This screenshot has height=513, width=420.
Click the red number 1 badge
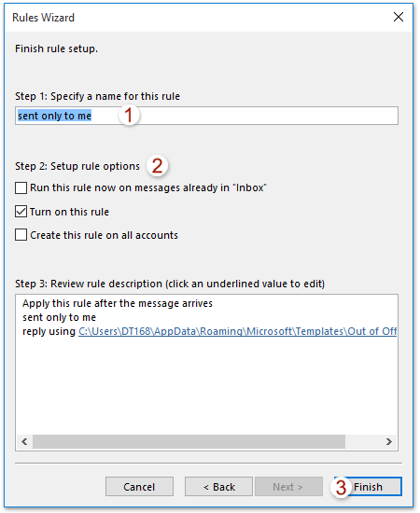pyautogui.click(x=129, y=115)
